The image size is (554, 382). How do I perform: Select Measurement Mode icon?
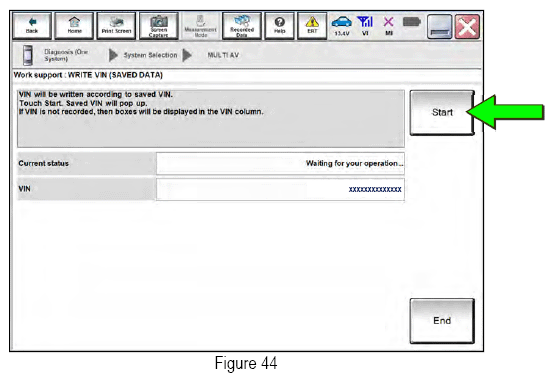click(x=200, y=26)
